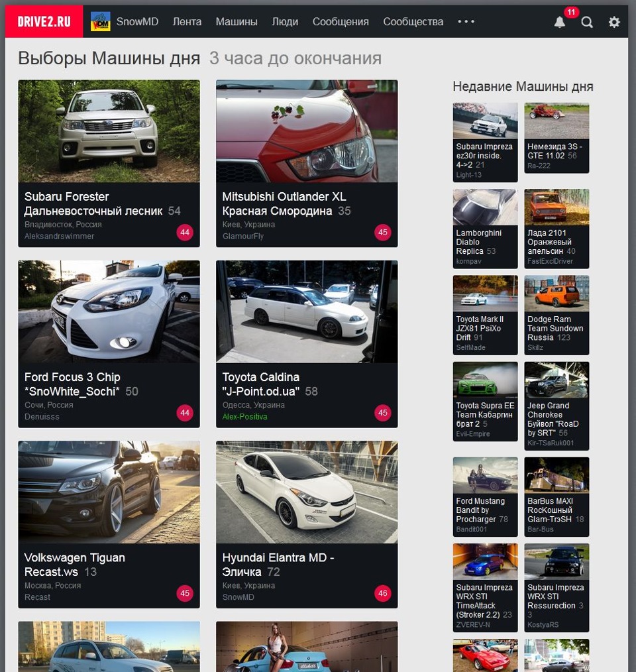Open user Skillz in sidebar
Screen dimensions: 636x672
(535, 347)
